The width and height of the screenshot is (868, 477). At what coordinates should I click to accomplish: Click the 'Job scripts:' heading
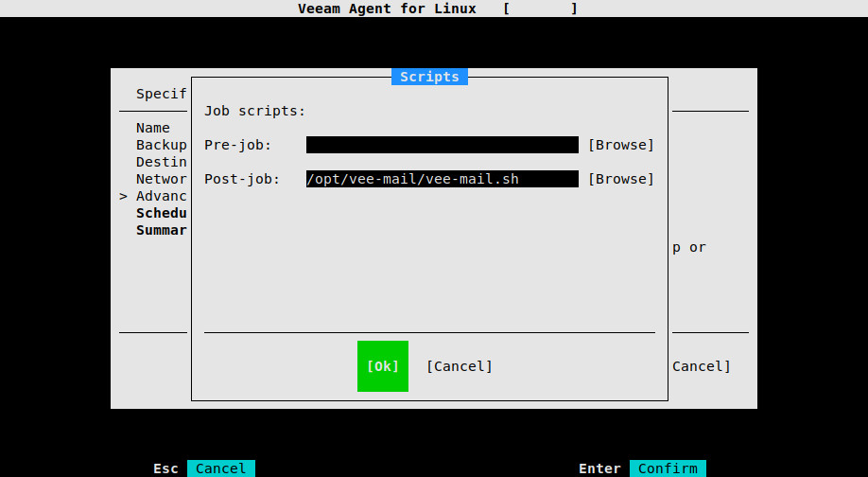[x=254, y=111]
